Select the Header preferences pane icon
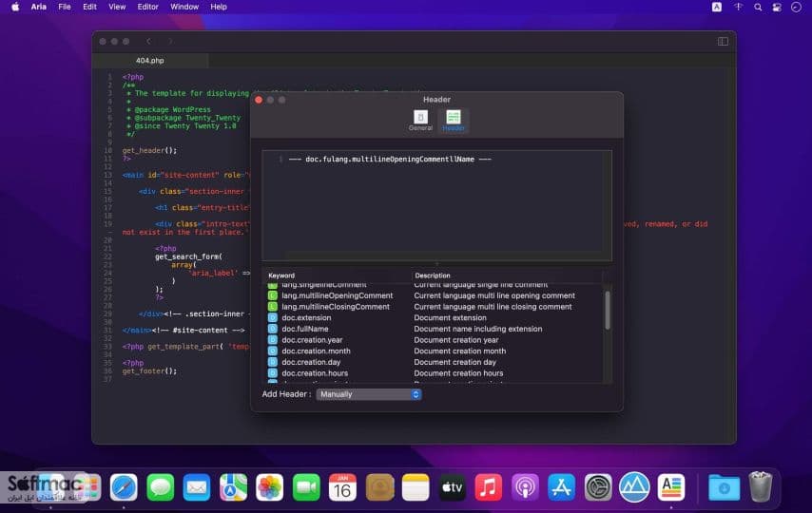 [x=454, y=118]
